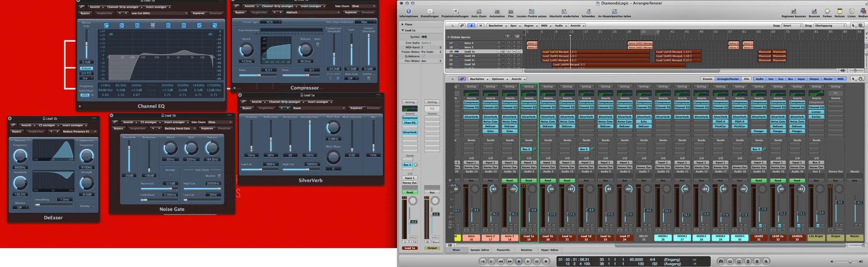
Task: Click the Schneiden toolbar icon
Action: tap(588, 11)
